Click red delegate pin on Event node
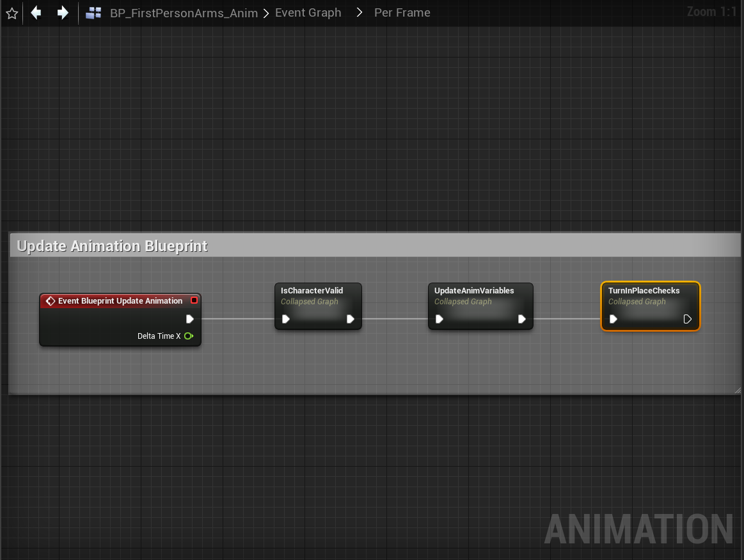Screen dimensions: 744x560 click(194, 300)
